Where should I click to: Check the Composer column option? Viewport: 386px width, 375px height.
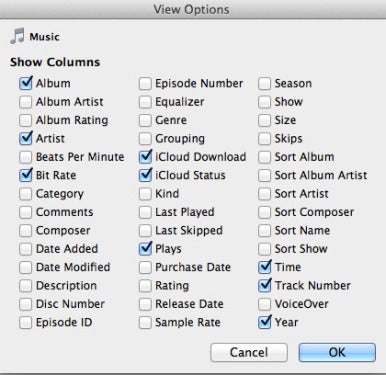coord(26,230)
